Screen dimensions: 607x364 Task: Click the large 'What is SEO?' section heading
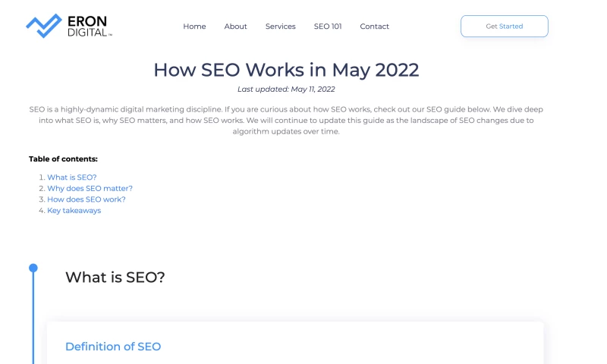click(115, 278)
